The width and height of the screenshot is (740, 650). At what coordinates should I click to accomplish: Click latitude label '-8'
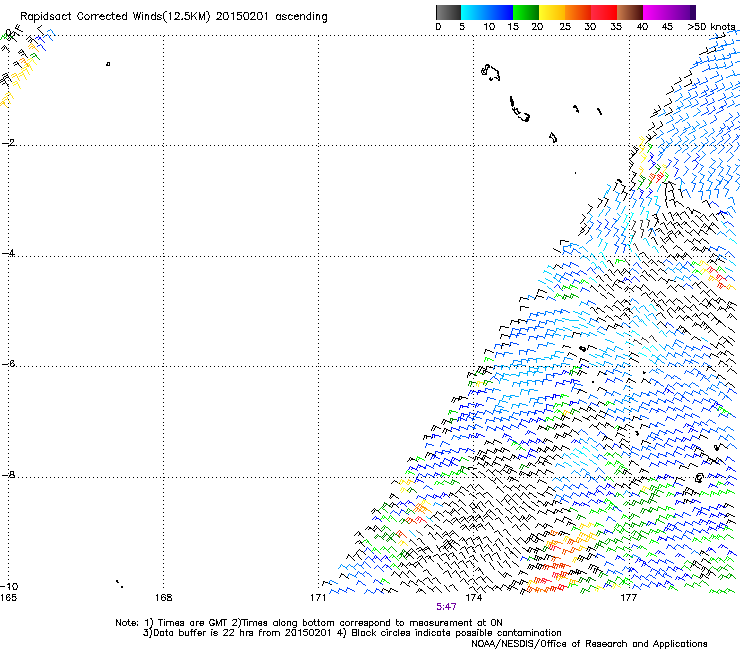(x=8, y=475)
